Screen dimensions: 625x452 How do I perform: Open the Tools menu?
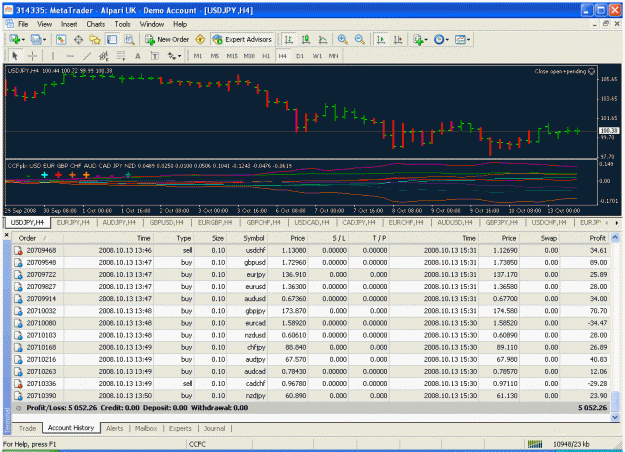122,24
